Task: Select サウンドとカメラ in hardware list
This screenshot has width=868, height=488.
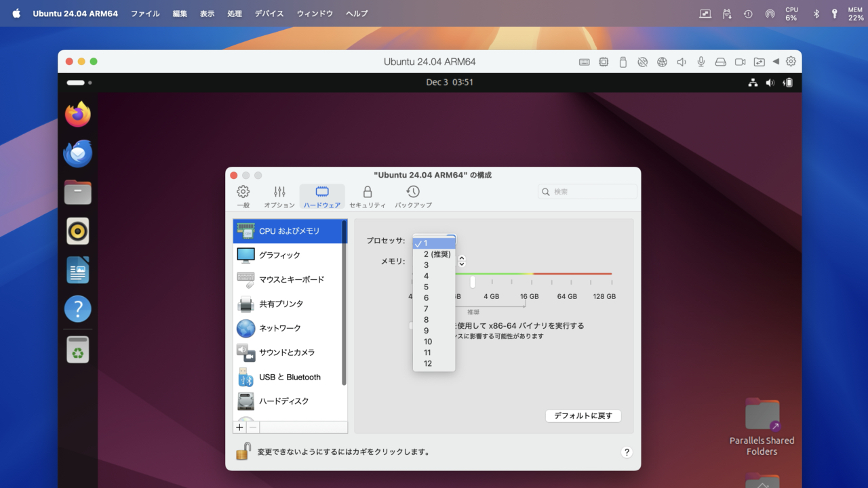Action: tap(288, 353)
